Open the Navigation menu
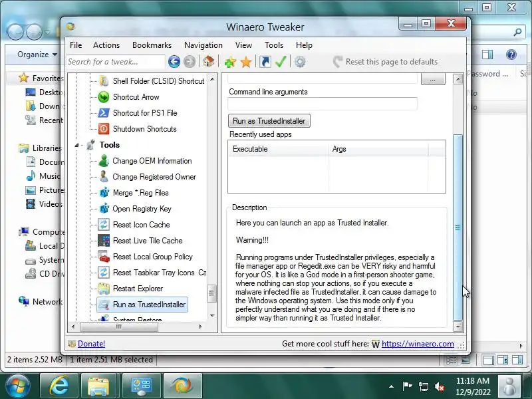The image size is (532, 399). [203, 45]
